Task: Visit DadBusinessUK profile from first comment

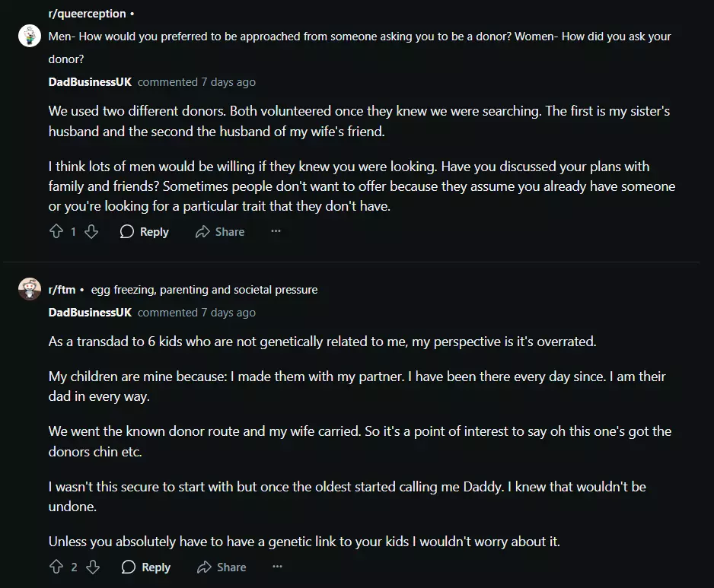Action: click(90, 82)
